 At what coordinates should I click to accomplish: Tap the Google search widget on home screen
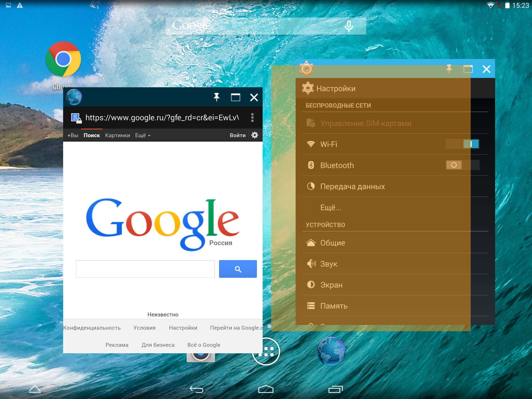(x=266, y=26)
